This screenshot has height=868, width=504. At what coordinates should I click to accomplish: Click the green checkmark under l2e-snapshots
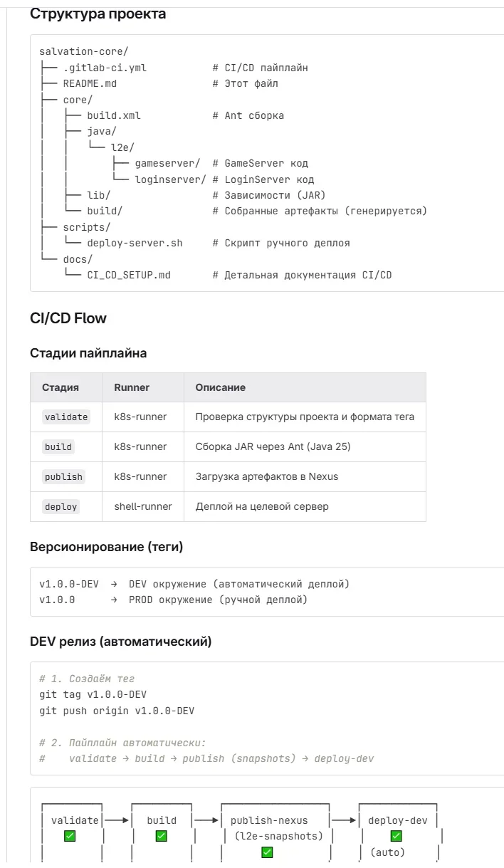(267, 852)
